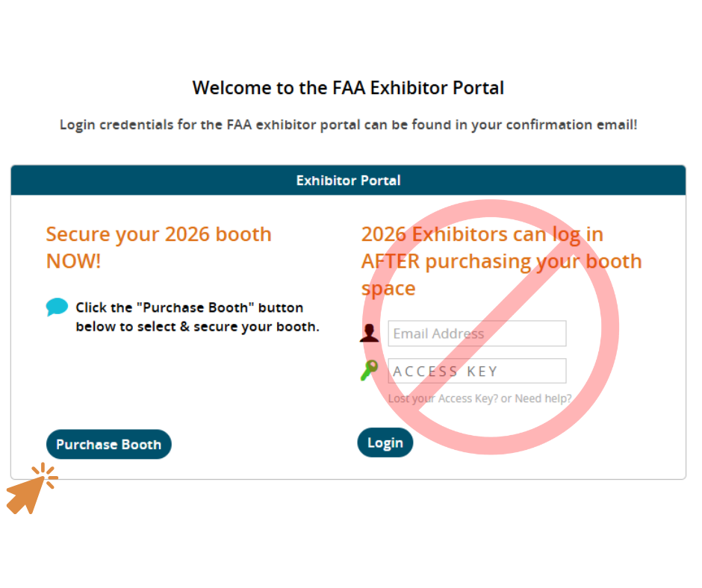This screenshot has width=702, height=588.
Task: Click the Exhibitor Portal header bar
Action: (348, 181)
